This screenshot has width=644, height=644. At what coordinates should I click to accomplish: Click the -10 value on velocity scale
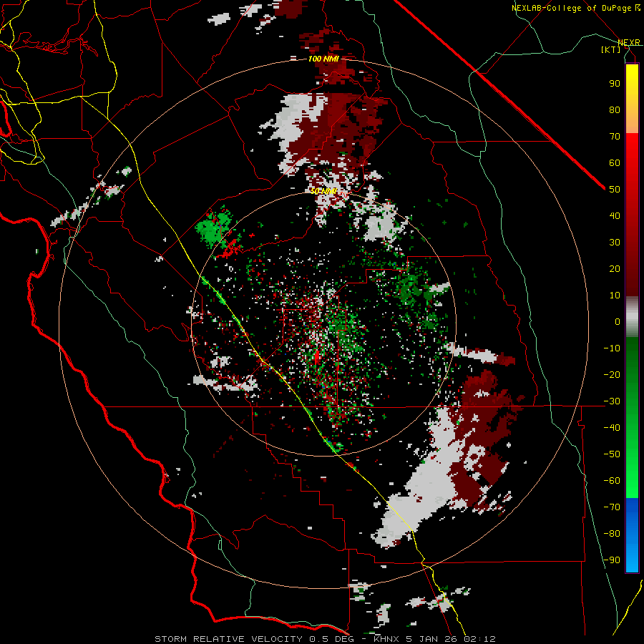(612, 348)
